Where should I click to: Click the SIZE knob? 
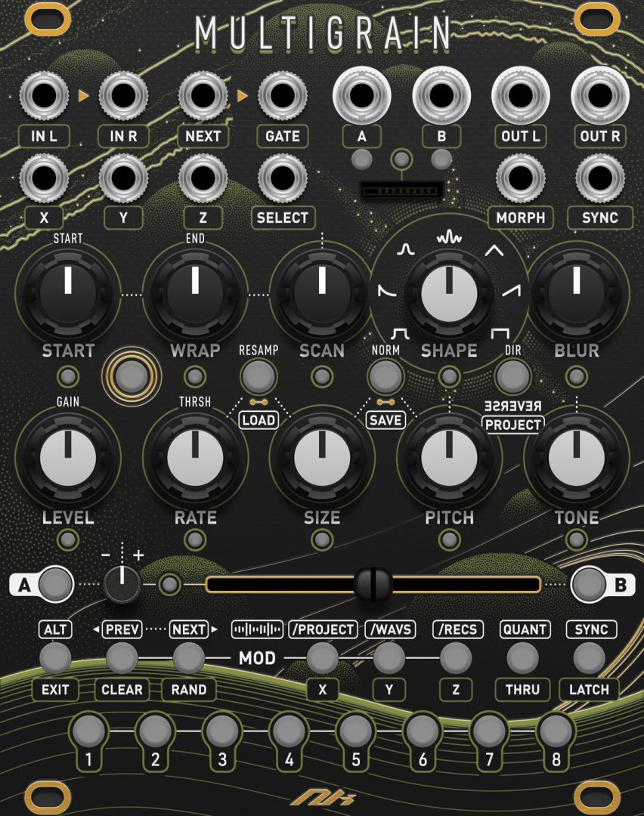pos(322,458)
